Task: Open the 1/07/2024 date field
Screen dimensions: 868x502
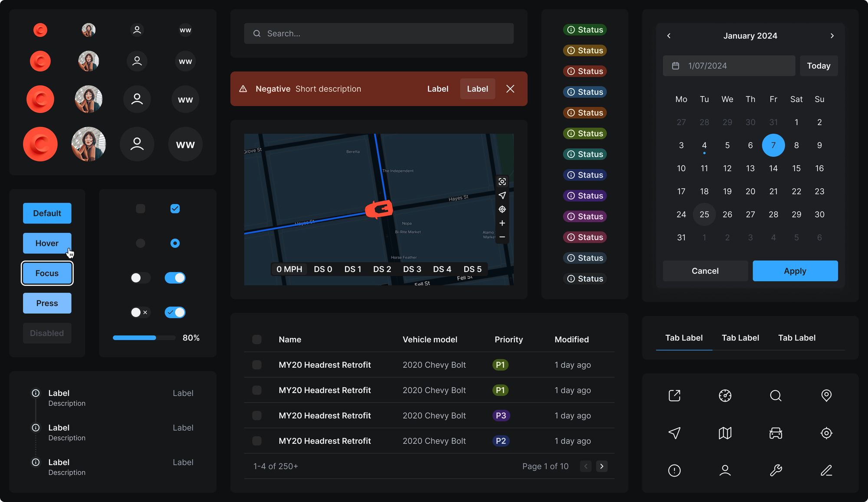Action: pyautogui.click(x=729, y=66)
